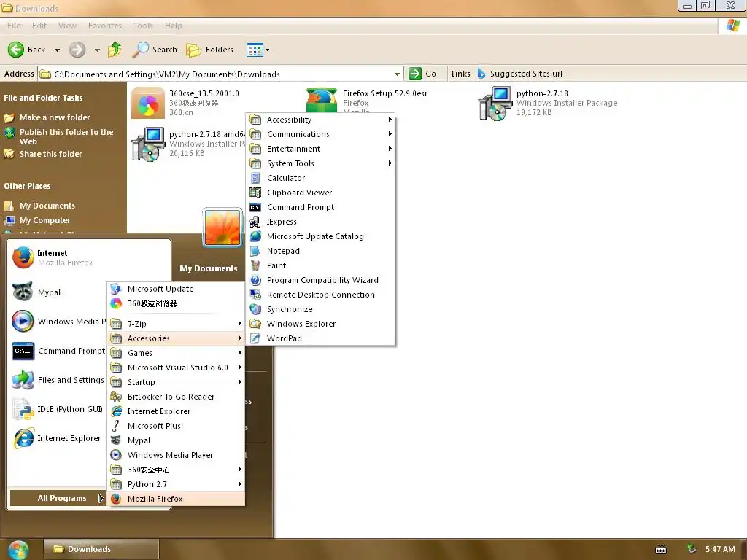Click the Up folder toolbar icon
747x560 pixels.
pyautogui.click(x=115, y=50)
